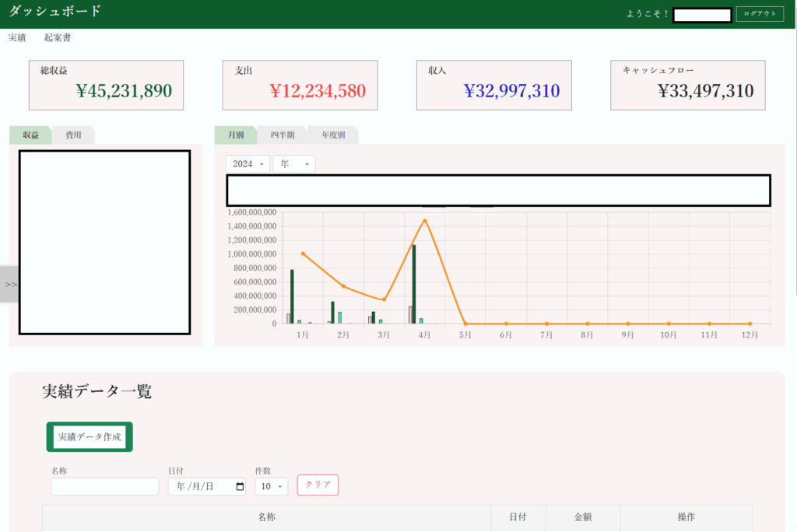Image resolution: width=797 pixels, height=532 pixels.
Task: Click the ダッシュボード header title
Action: click(x=55, y=11)
